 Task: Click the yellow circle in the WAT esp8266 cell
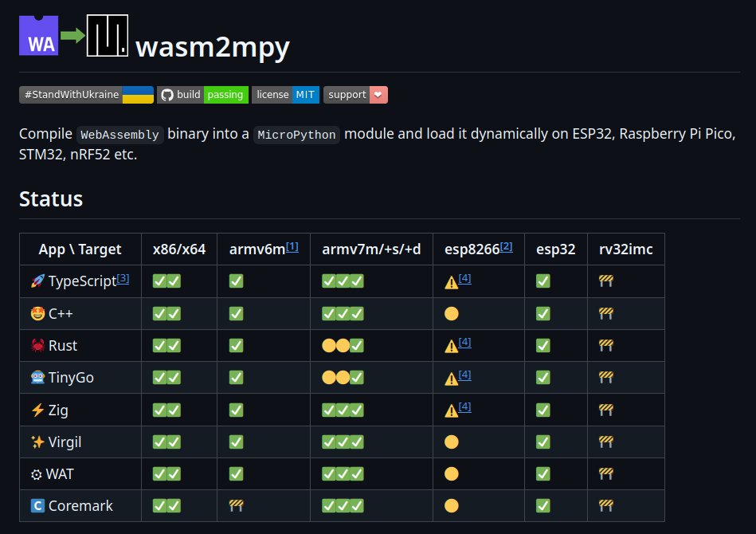tap(451, 473)
